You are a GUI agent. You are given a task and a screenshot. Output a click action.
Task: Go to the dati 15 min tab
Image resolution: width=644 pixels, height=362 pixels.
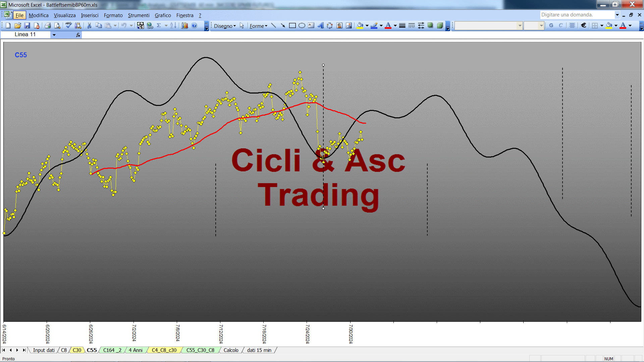tap(259, 350)
